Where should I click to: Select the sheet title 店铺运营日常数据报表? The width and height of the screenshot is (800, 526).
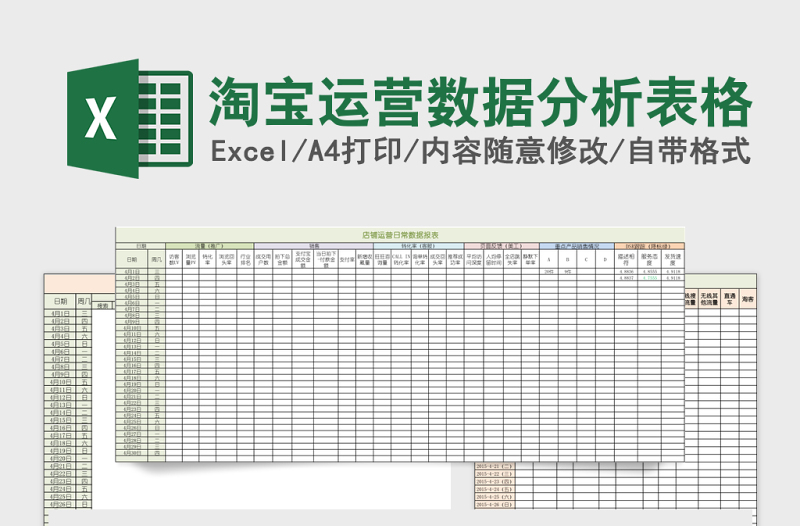click(400, 235)
